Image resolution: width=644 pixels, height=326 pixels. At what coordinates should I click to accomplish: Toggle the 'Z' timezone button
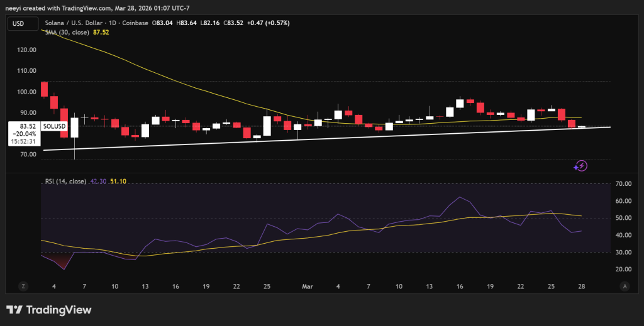click(x=23, y=286)
